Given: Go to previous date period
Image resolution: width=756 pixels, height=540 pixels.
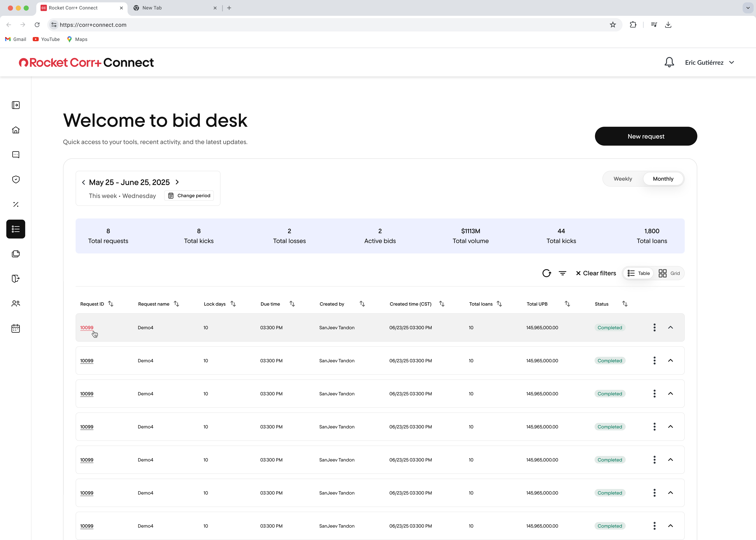Looking at the screenshot, I should (83, 182).
